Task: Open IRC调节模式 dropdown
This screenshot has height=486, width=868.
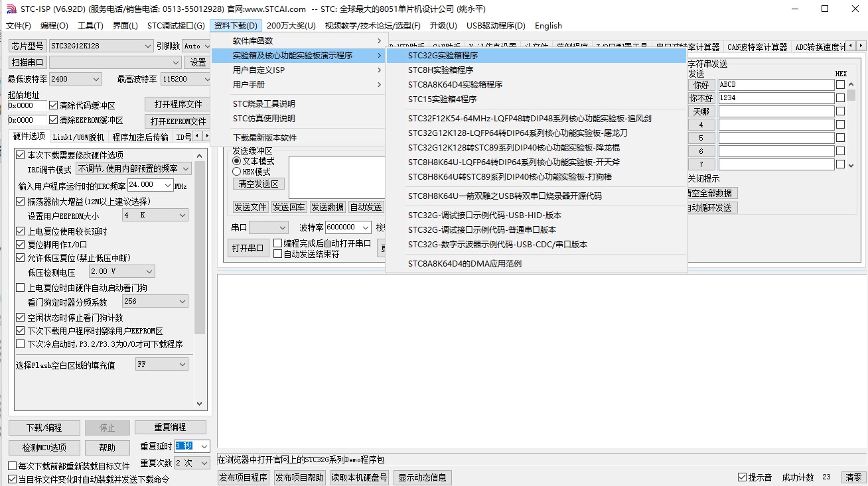Action: pyautogui.click(x=134, y=169)
